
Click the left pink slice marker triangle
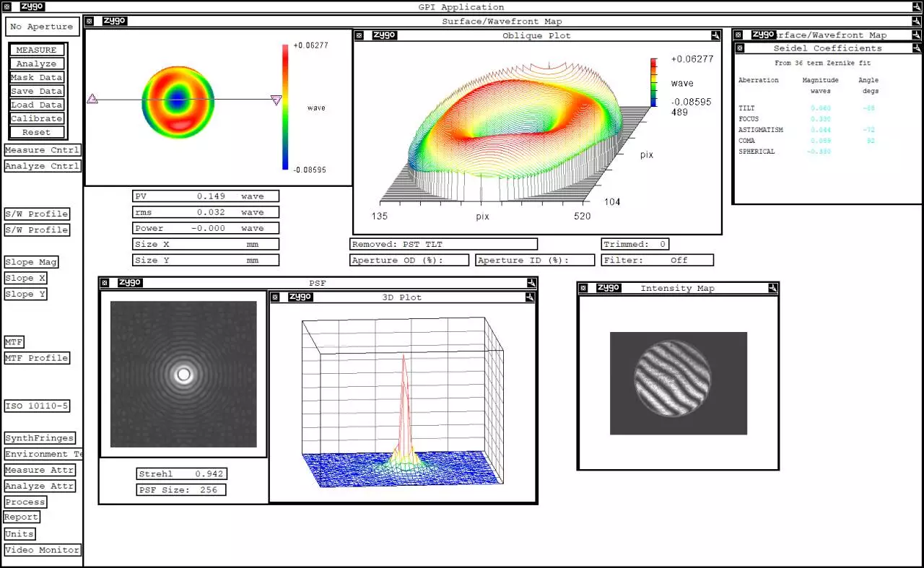tap(92, 99)
